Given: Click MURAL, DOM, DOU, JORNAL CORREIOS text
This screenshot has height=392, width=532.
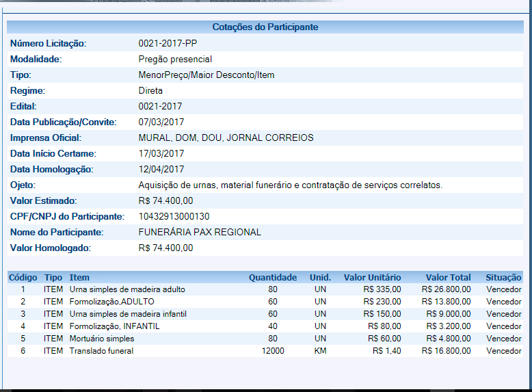Looking at the screenshot, I should (226, 138).
